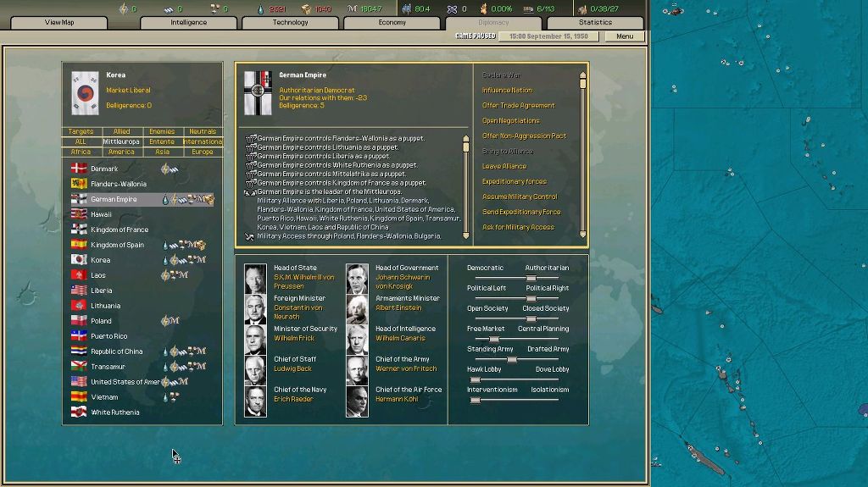Image resolution: width=868 pixels, height=487 pixels.
Task: Open the Intelligence tab
Action: pyautogui.click(x=189, y=23)
